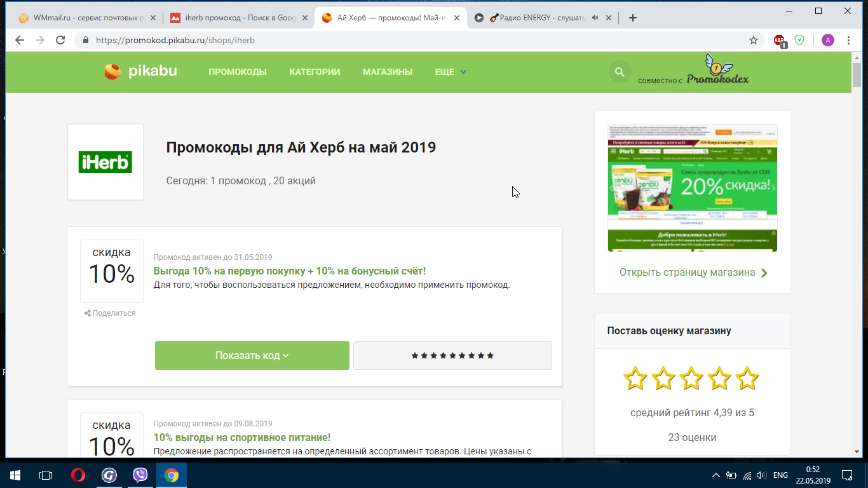Open the МАГАЗИНЫ menu item
Viewport: 868px width, 488px height.
388,72
